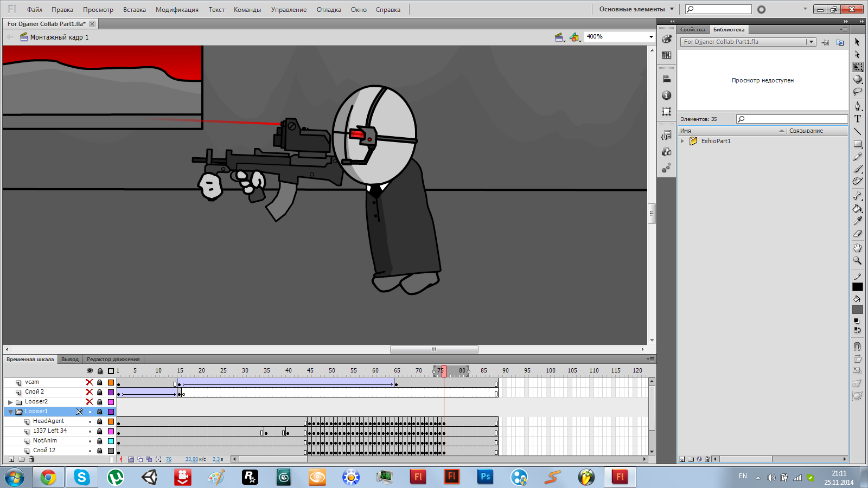Screen dimensions: 868x488
Task: Show the vcam layer
Action: click(x=90, y=382)
